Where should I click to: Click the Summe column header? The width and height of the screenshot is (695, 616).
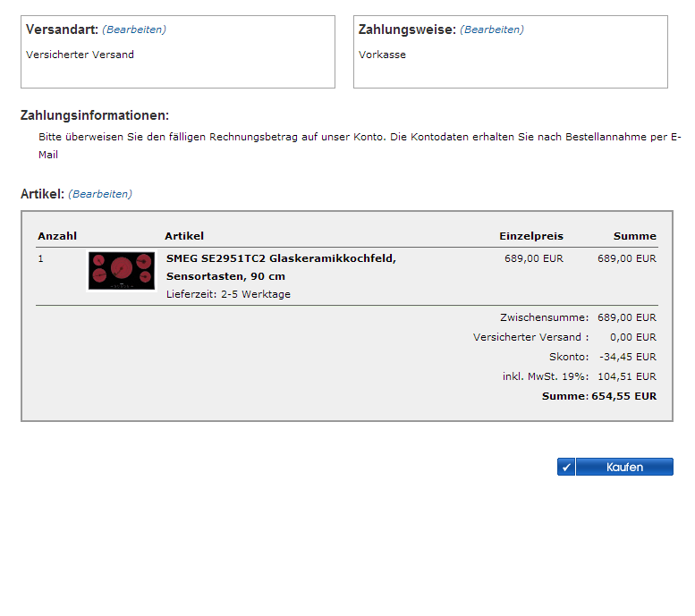point(634,236)
